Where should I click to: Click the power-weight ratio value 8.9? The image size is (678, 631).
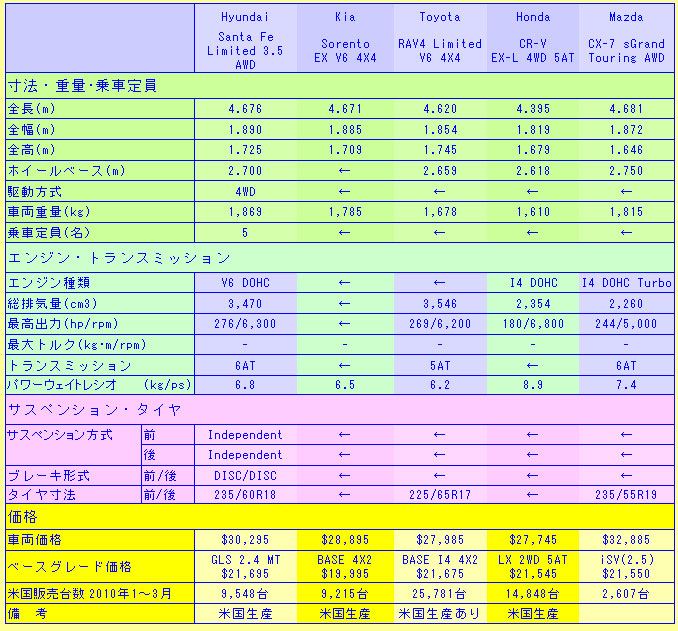click(533, 385)
